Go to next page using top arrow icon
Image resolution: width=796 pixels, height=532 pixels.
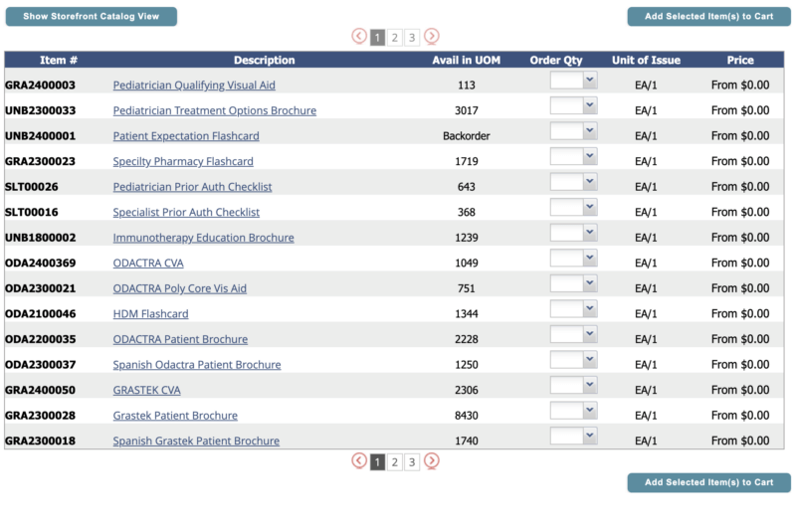[432, 36]
